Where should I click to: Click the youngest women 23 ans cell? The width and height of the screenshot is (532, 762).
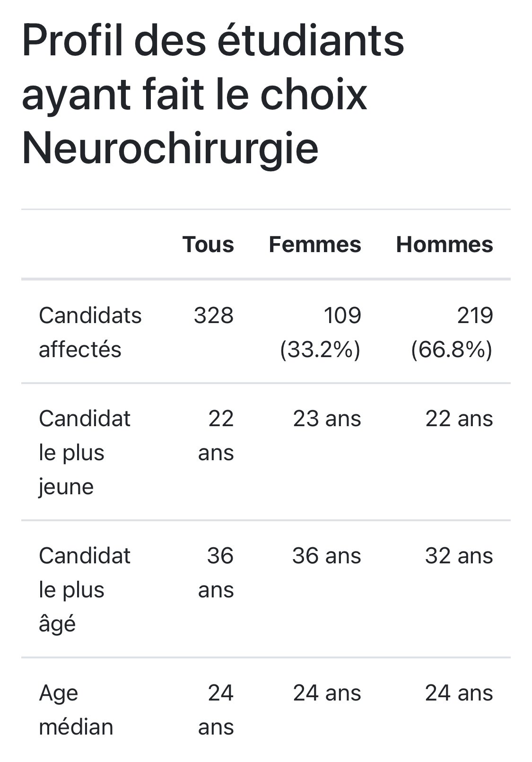[327, 419]
